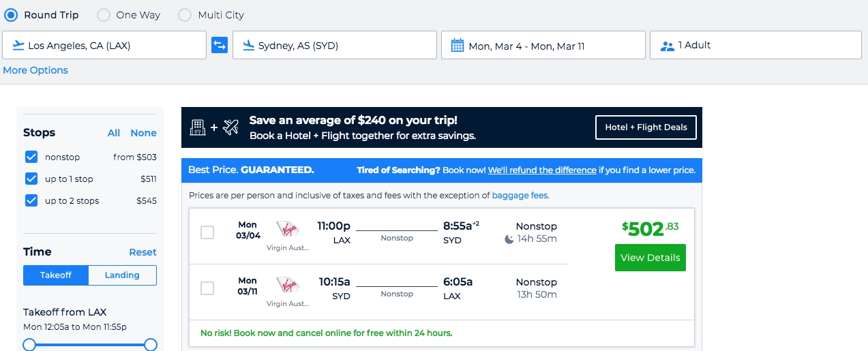The width and height of the screenshot is (868, 351).
Task: Click the Virgin Australia logo on return flight
Action: tap(287, 286)
